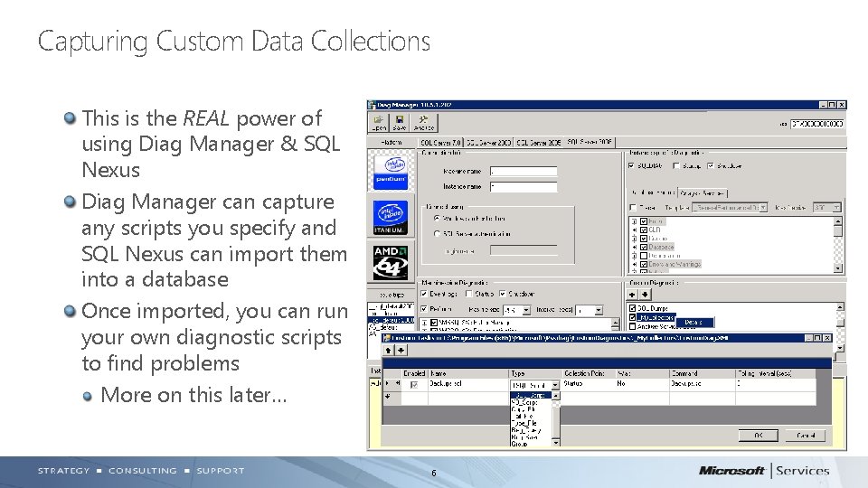Select Windows authentication radio button

click(x=437, y=219)
